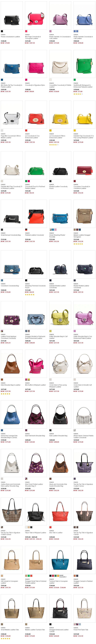This screenshot has height=644, width=96.
Task: Select green swatch for Swagger Small Tote
Action: (x=29, y=576)
